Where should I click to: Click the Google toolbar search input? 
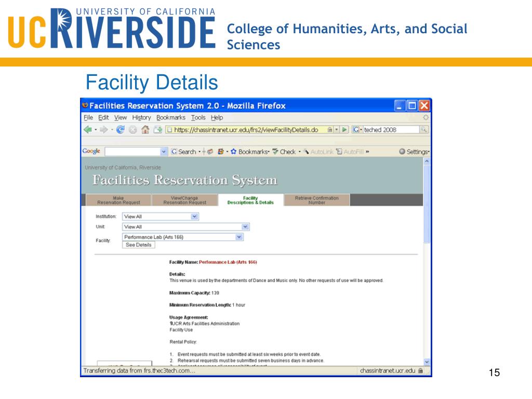pyautogui.click(x=132, y=152)
